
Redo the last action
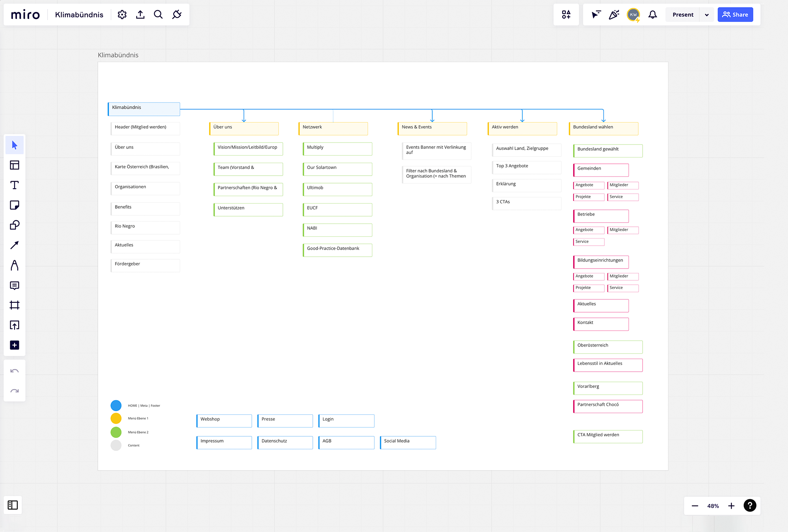pos(15,390)
